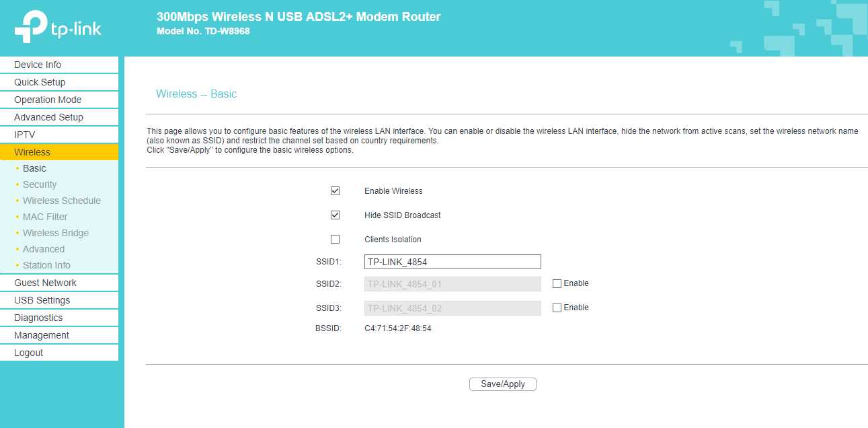Select the Basic wireless submenu

[34, 168]
